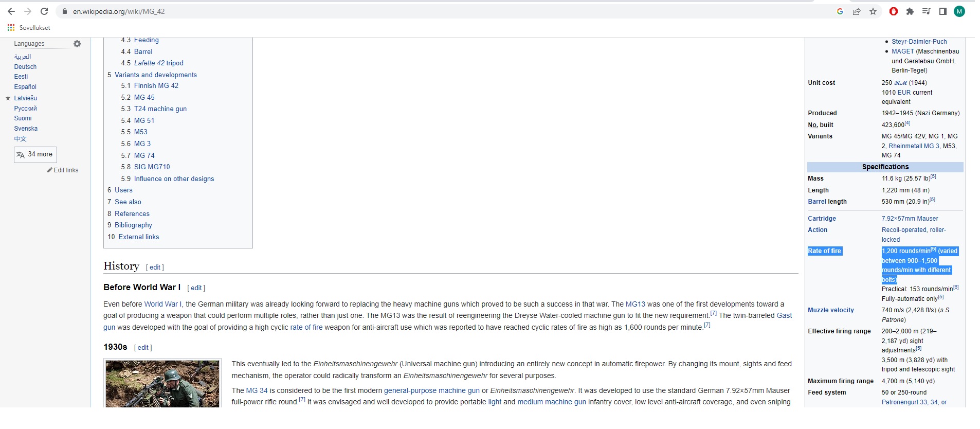Click the Sovellukset apps grid icon

(x=11, y=28)
